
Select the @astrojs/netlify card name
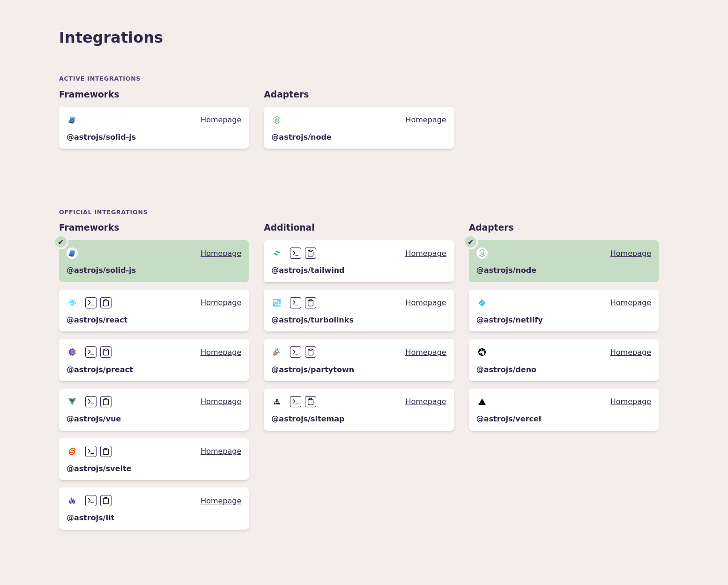509,320
